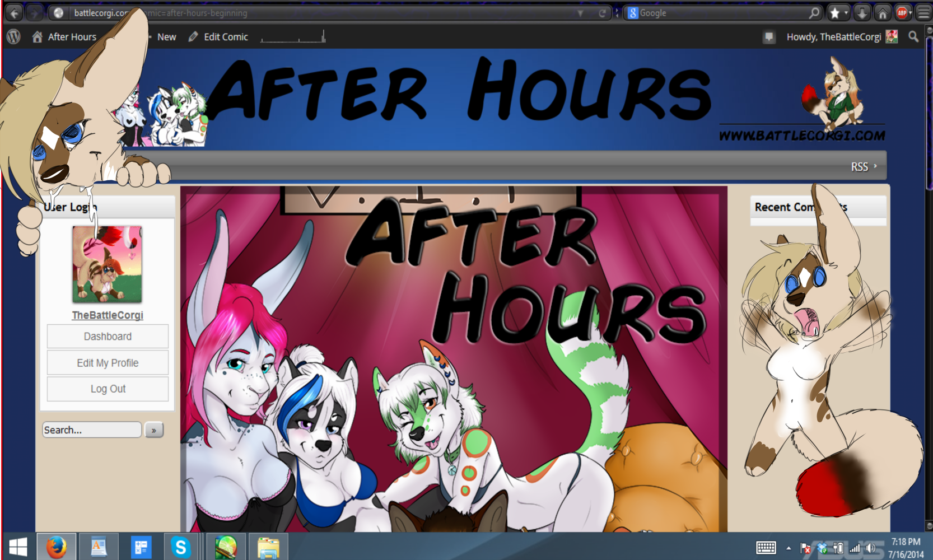Click the sidebar Search... field
This screenshot has height=560, width=933.
pos(92,430)
